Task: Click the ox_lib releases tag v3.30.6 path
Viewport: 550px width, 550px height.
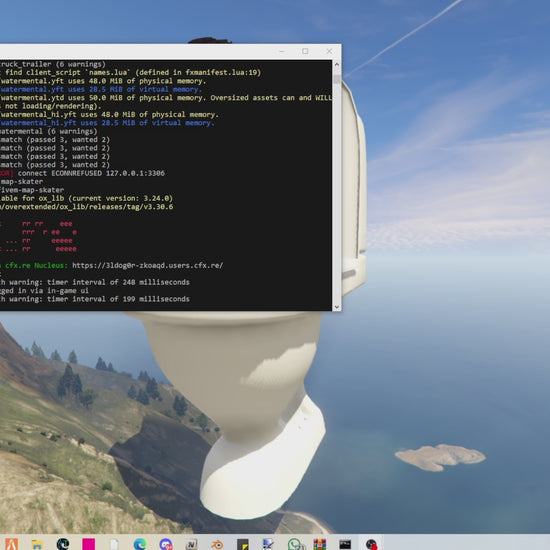Action: point(86,207)
